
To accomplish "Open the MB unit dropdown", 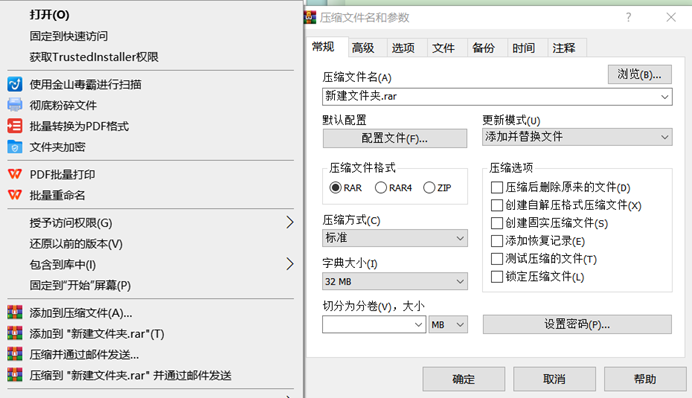I will pyautogui.click(x=448, y=325).
